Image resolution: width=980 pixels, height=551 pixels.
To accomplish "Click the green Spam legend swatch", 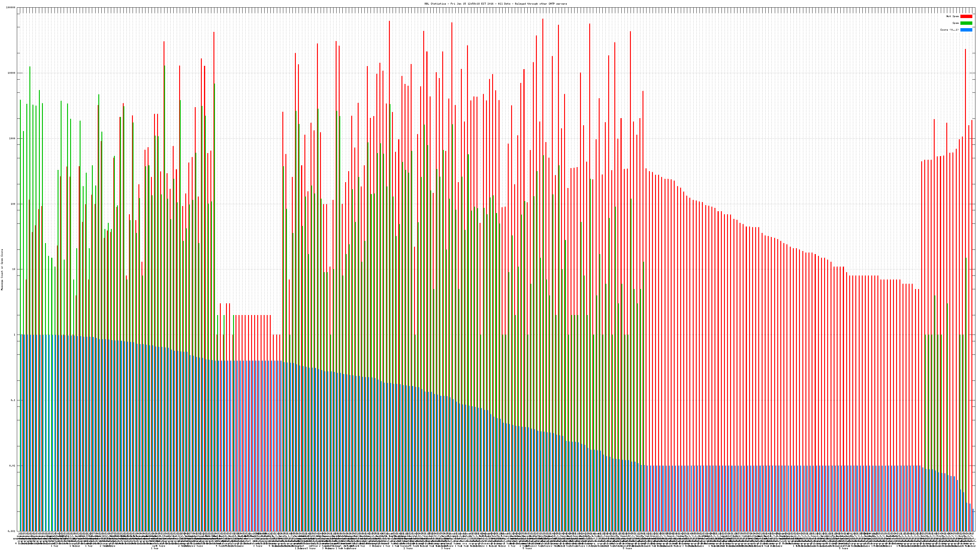I will 966,23.
